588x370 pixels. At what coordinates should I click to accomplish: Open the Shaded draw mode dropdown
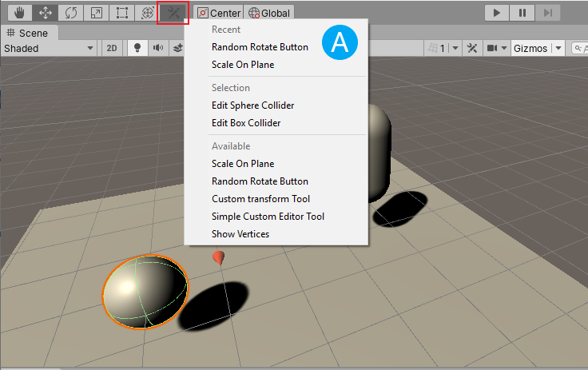49,49
